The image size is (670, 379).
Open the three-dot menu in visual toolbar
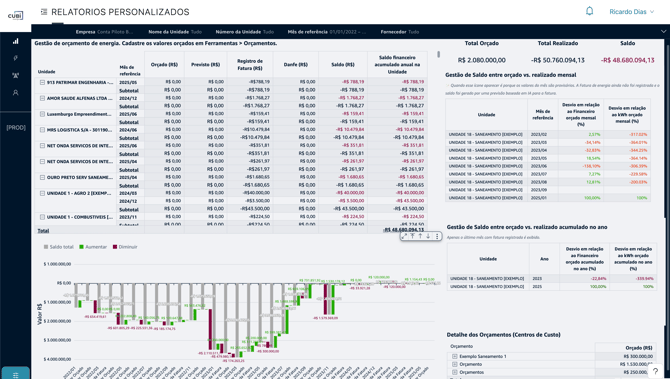click(436, 236)
